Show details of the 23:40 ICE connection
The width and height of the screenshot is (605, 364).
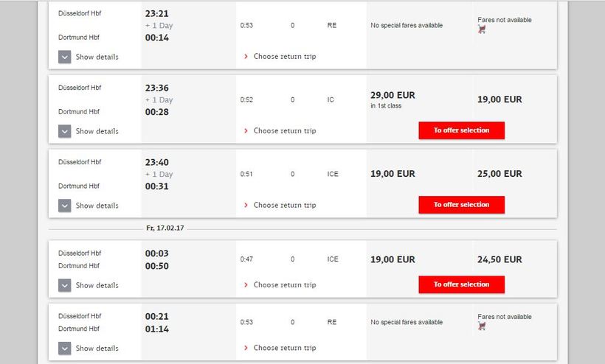point(65,206)
